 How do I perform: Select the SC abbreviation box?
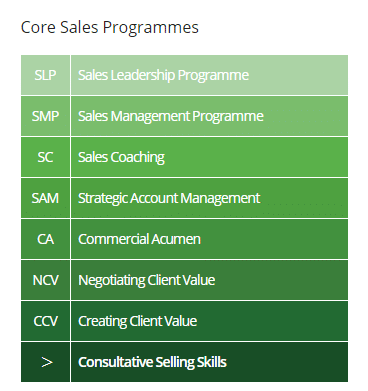tap(45, 157)
